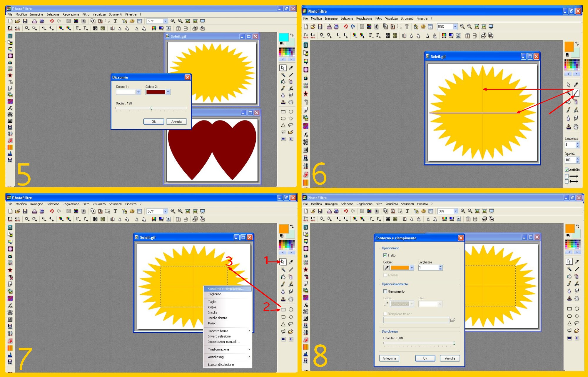The width and height of the screenshot is (588, 377).
Task: Click the Larghezza field in Contorno dialog
Action: pyautogui.click(x=428, y=268)
